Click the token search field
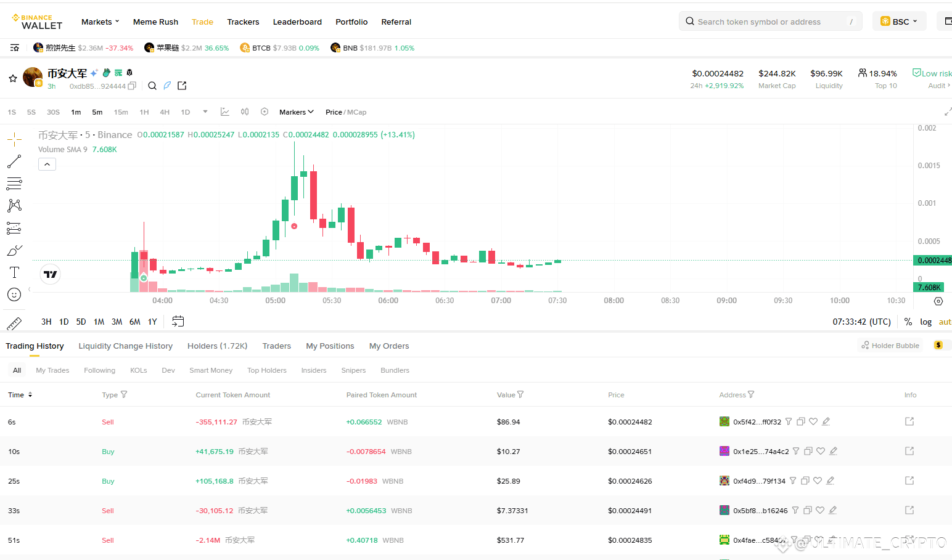The image size is (952, 560). click(770, 22)
